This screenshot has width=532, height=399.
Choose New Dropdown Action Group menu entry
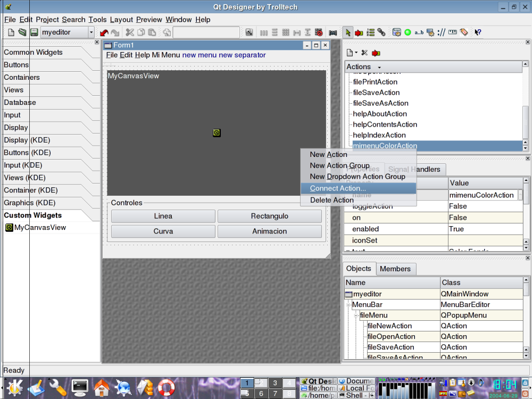[358, 177]
